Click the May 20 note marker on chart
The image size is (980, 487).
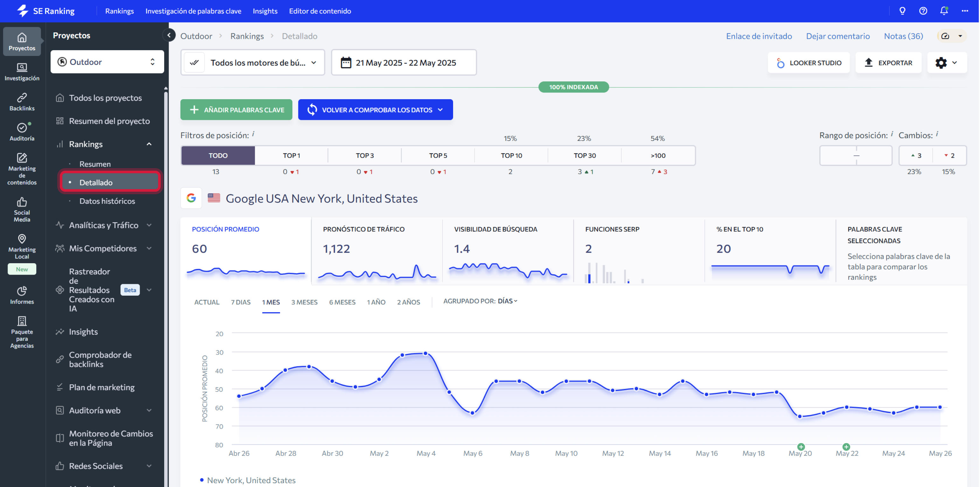tap(801, 447)
